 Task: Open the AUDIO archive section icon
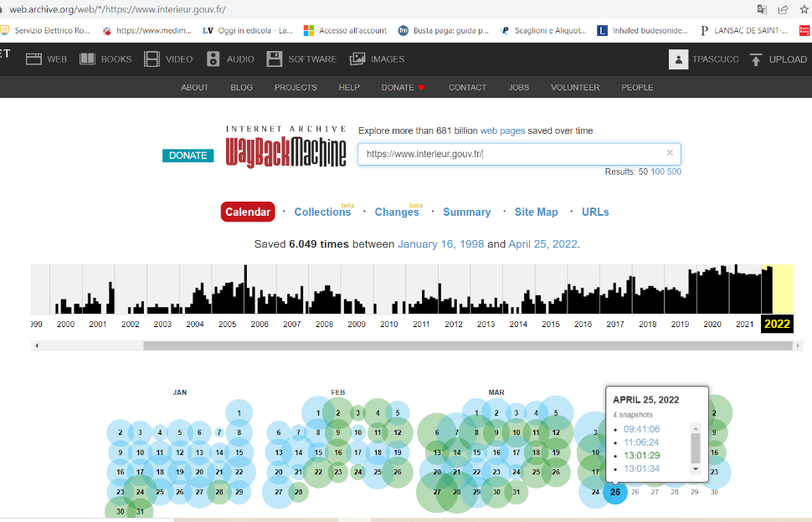[213, 59]
